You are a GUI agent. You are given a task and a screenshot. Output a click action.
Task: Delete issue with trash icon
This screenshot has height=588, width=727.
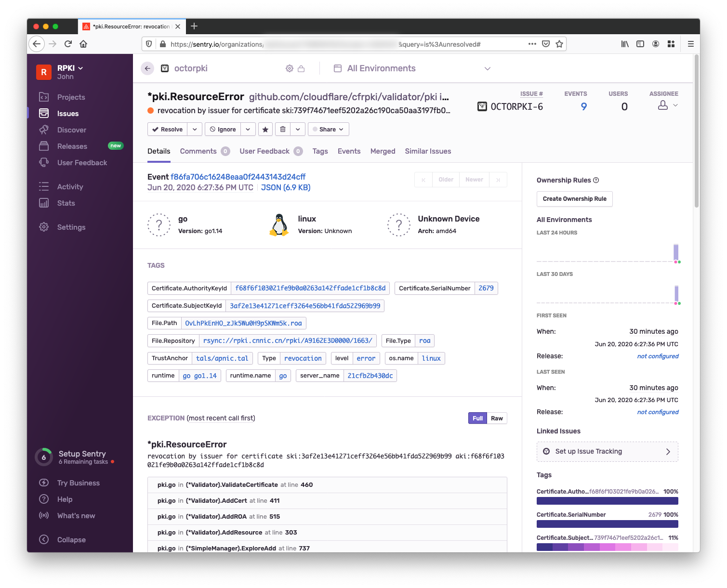coord(283,129)
